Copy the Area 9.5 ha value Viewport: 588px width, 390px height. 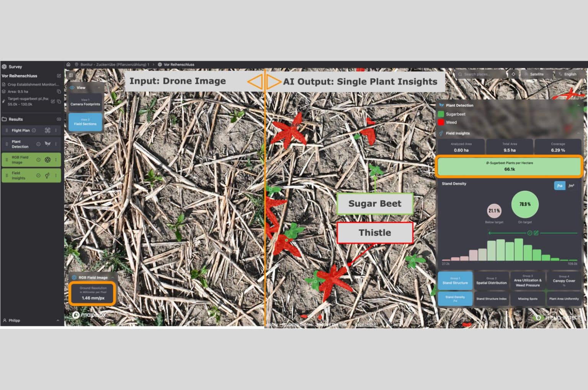59,92
